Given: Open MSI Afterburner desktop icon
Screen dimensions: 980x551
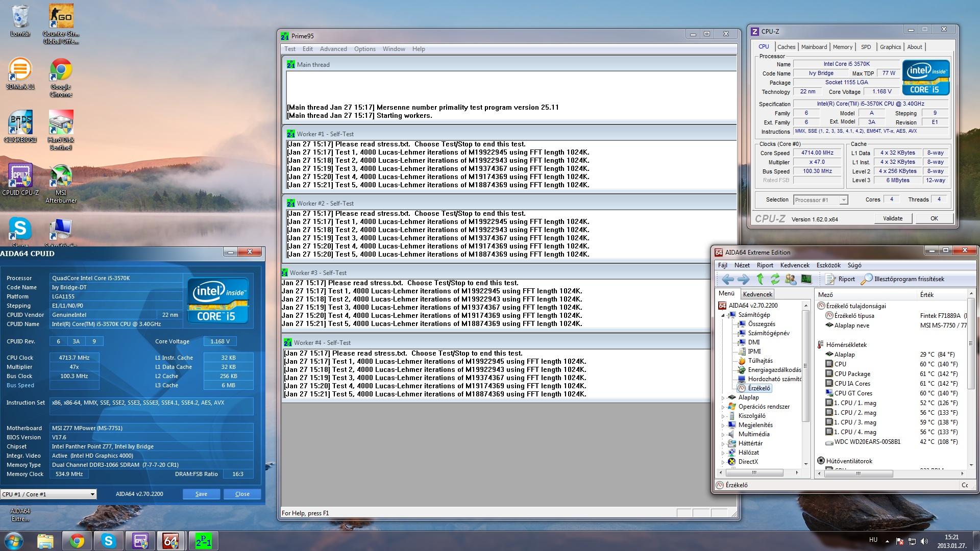Looking at the screenshot, I should 61,182.
